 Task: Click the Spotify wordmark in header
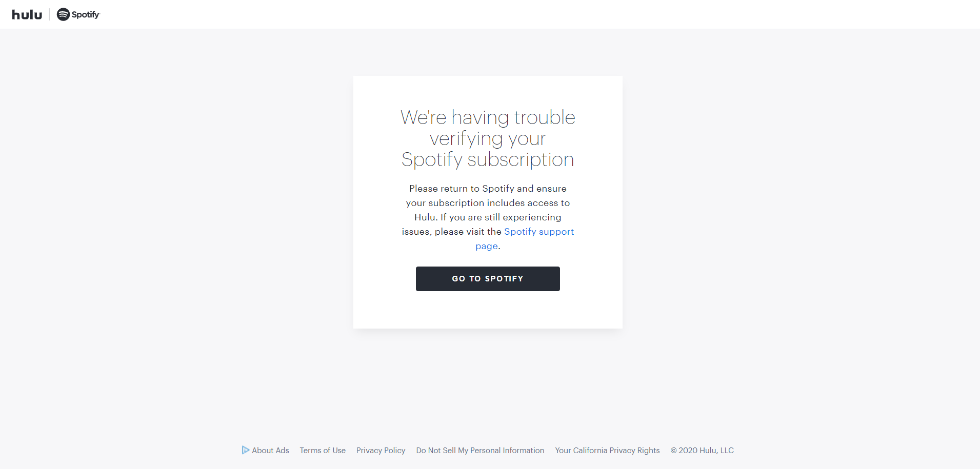86,15
